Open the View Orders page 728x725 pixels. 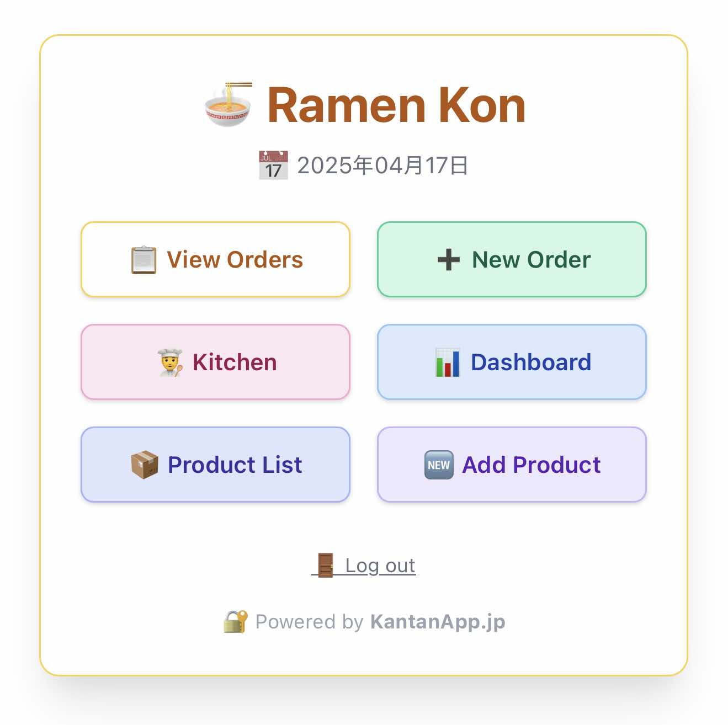216,260
